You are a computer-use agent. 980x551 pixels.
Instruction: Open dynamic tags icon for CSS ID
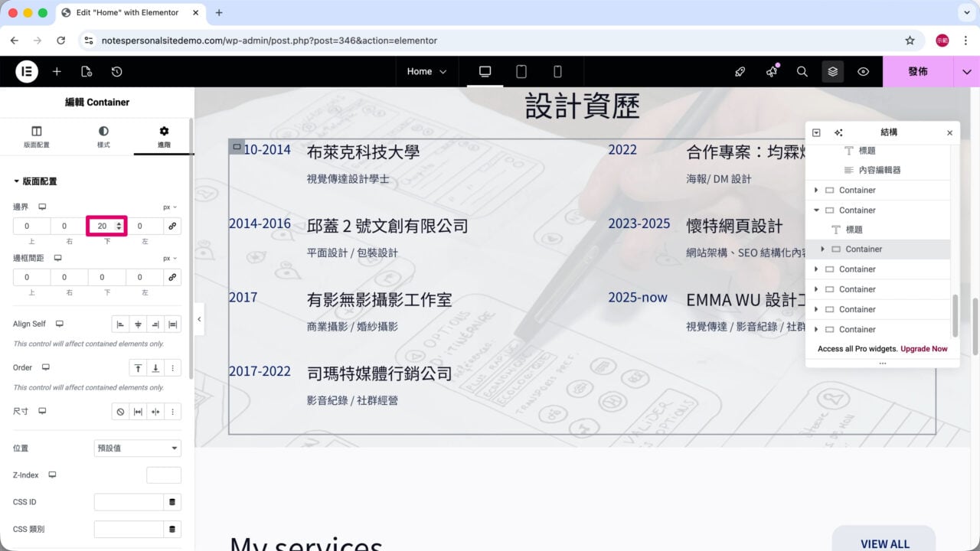172,502
